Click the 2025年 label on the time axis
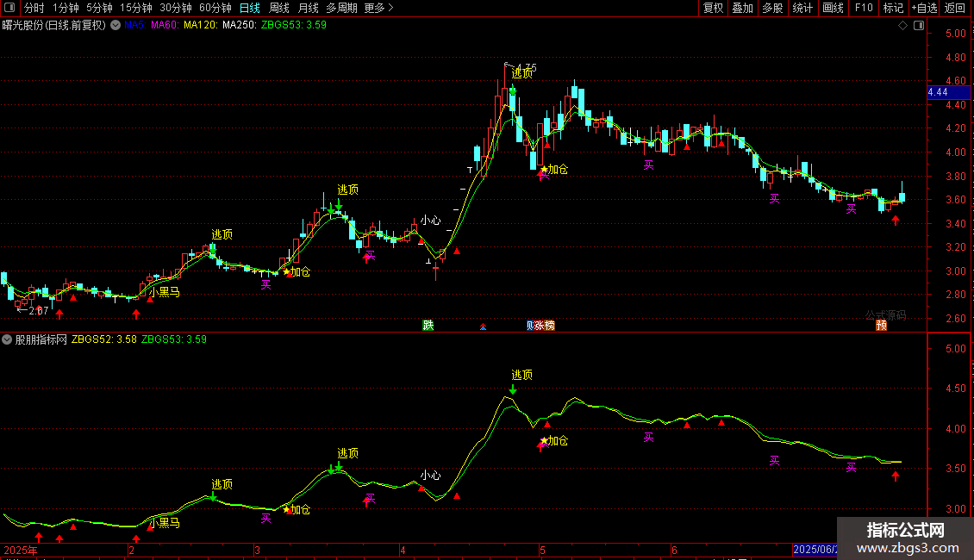Viewport: 974px width, 560px height. point(21,550)
